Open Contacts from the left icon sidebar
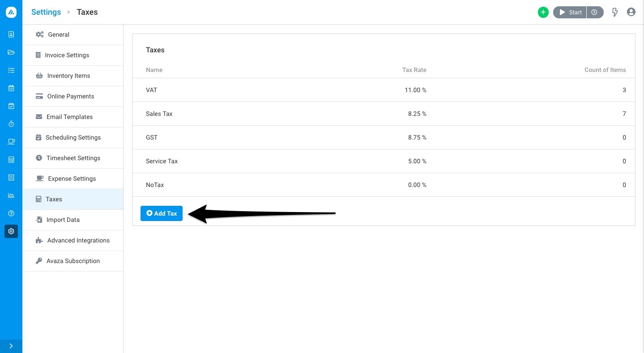Image resolution: width=644 pixels, height=353 pixels. 11,34
